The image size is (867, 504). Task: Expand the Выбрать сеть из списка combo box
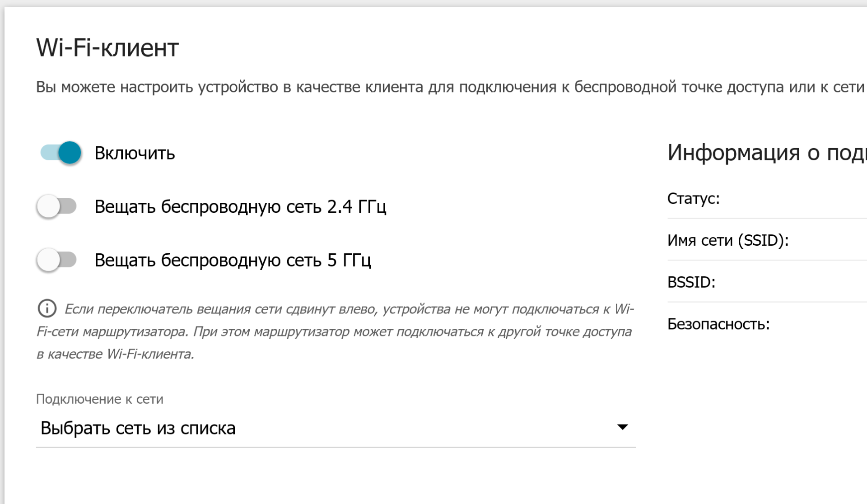pos(336,428)
